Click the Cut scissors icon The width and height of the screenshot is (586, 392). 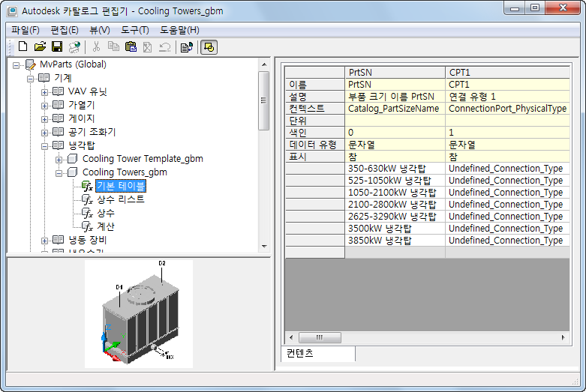pyautogui.click(x=96, y=46)
